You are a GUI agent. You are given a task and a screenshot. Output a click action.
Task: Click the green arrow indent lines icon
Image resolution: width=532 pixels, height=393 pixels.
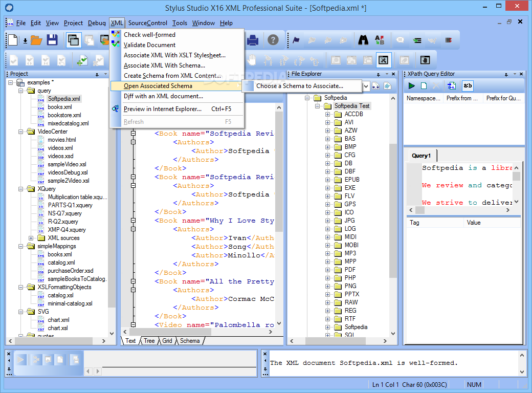click(x=417, y=40)
